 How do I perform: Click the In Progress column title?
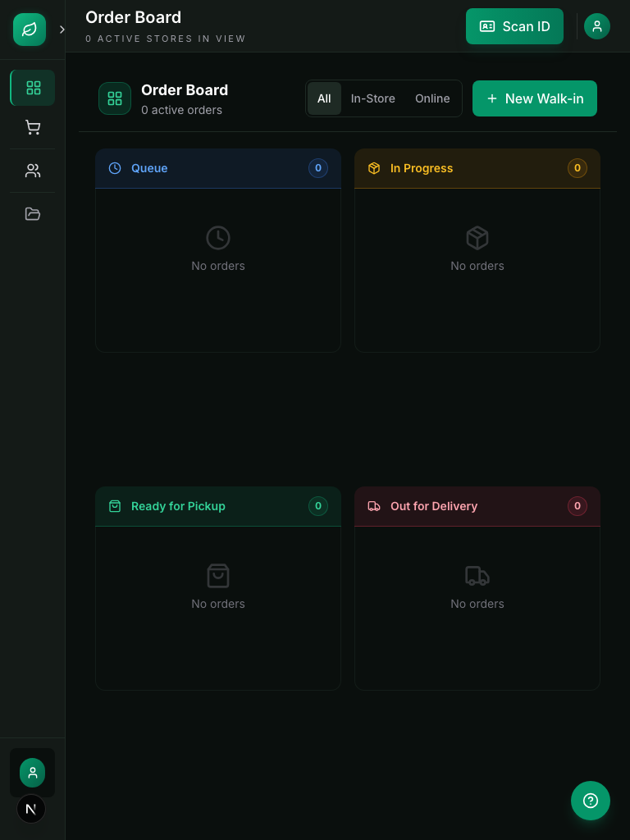422,168
